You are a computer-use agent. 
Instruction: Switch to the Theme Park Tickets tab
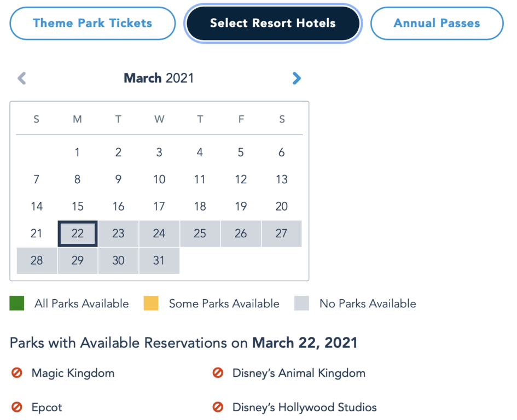(92, 23)
